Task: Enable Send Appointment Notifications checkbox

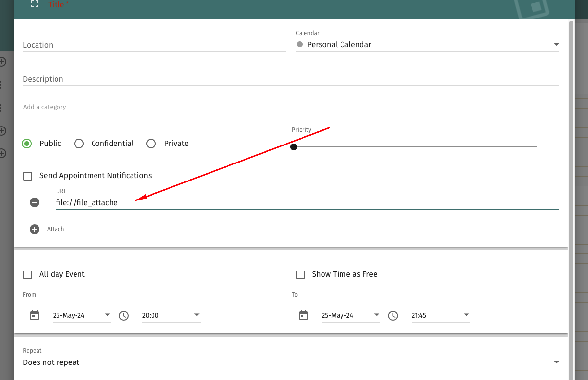Action: click(28, 176)
